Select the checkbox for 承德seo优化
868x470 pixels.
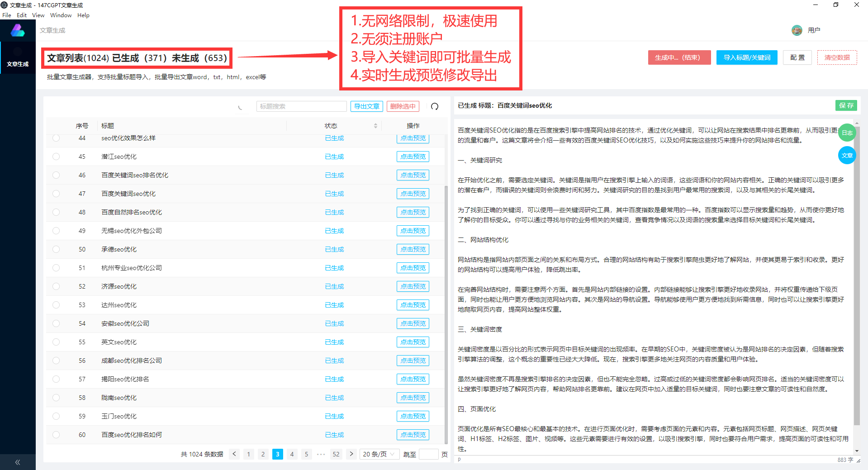point(56,249)
